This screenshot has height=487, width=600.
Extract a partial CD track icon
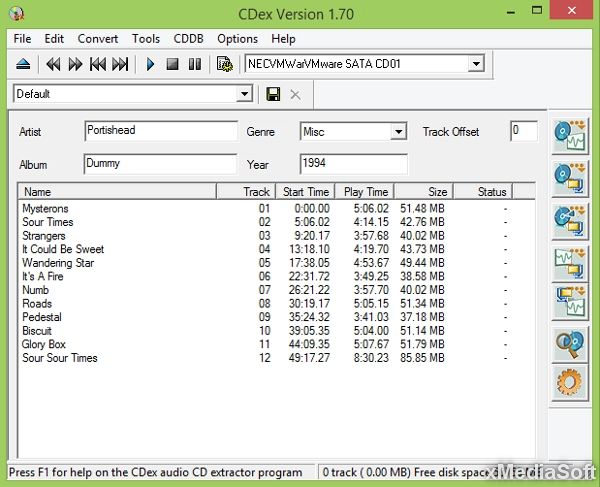click(x=570, y=221)
